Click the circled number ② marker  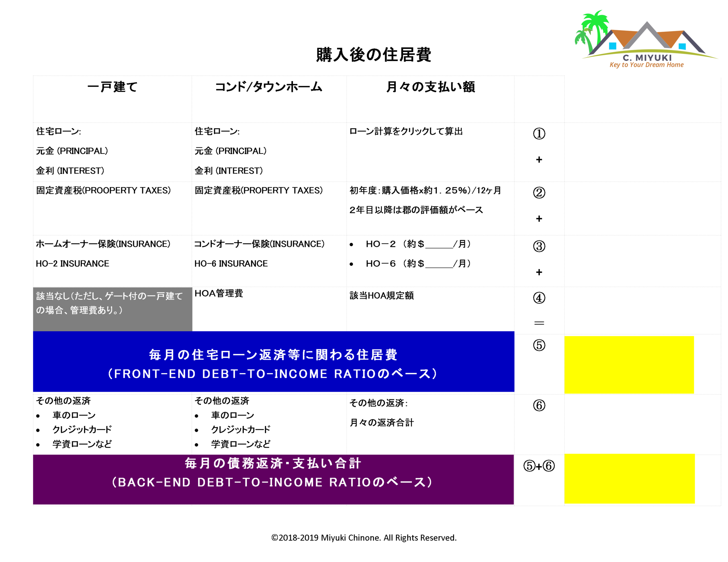pos(539,192)
